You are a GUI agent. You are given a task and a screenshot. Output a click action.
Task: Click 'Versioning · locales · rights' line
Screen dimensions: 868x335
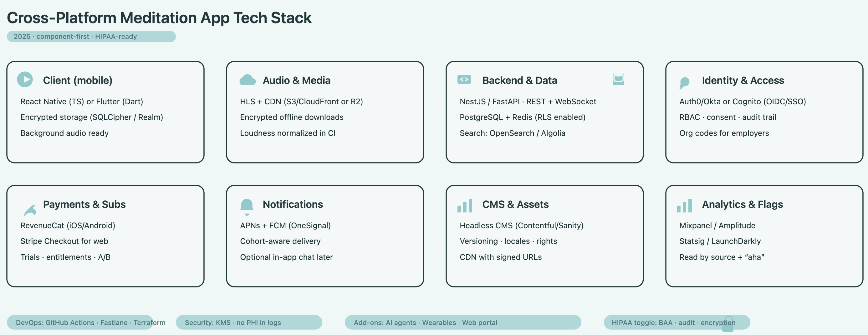click(508, 241)
